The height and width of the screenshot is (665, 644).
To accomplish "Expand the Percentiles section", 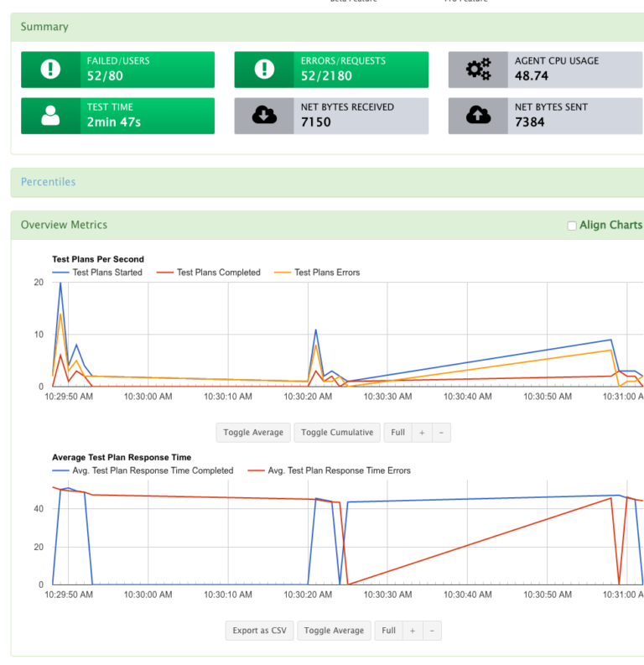I will click(x=49, y=182).
